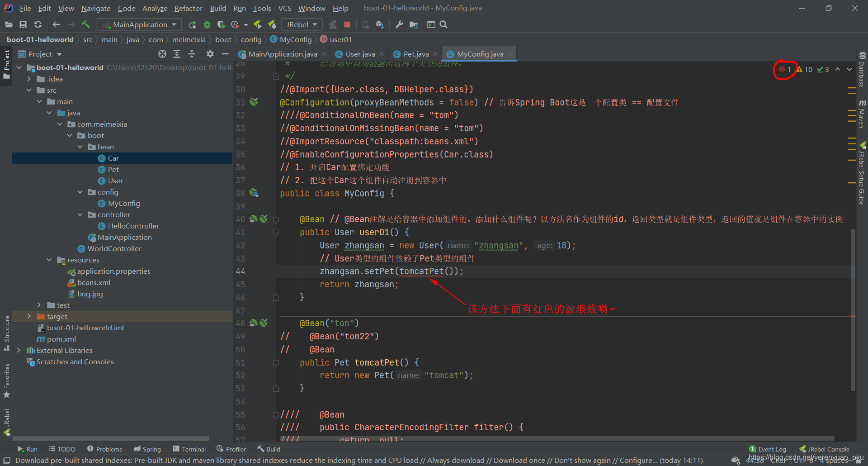This screenshot has height=466, width=868.
Task: Hide the Project panel minus icon
Action: pyautogui.click(x=225, y=54)
